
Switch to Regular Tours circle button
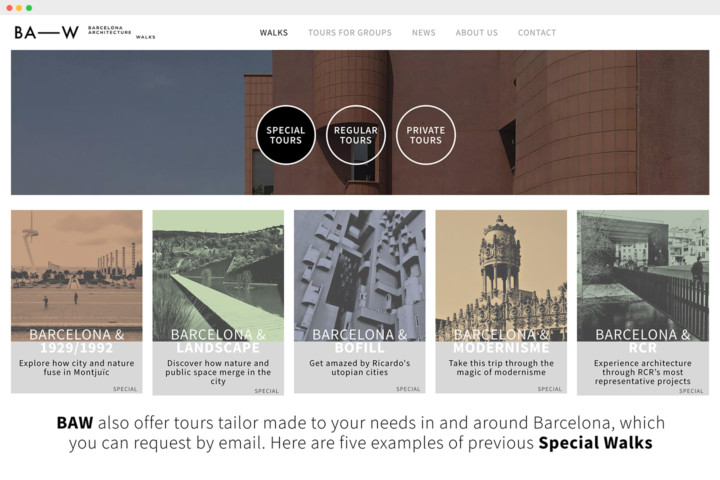coord(355,135)
